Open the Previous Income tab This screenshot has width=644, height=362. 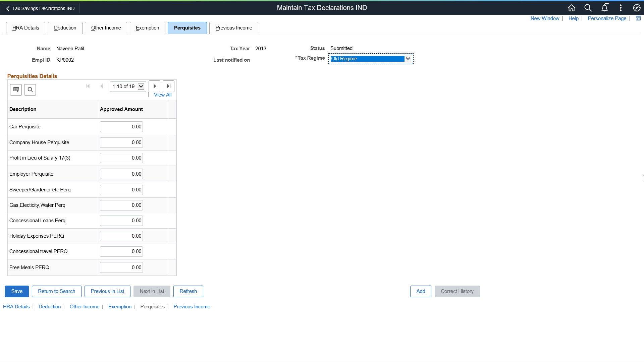coord(233,28)
